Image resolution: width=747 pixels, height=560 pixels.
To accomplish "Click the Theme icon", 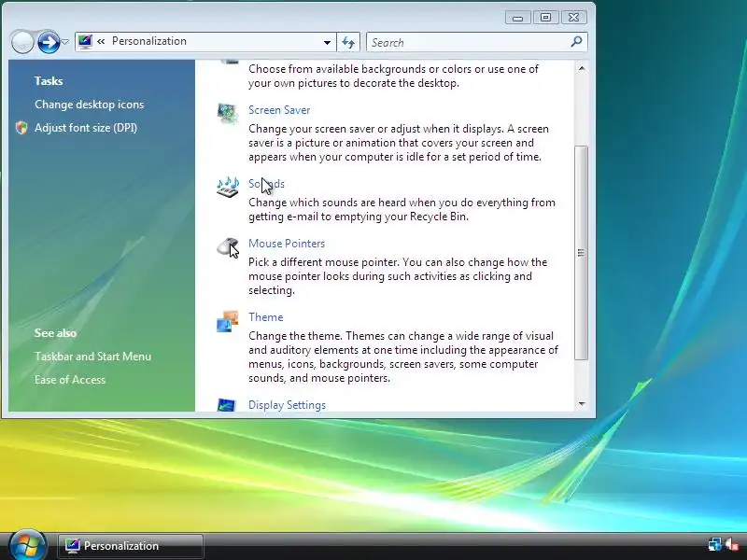I will point(227,321).
